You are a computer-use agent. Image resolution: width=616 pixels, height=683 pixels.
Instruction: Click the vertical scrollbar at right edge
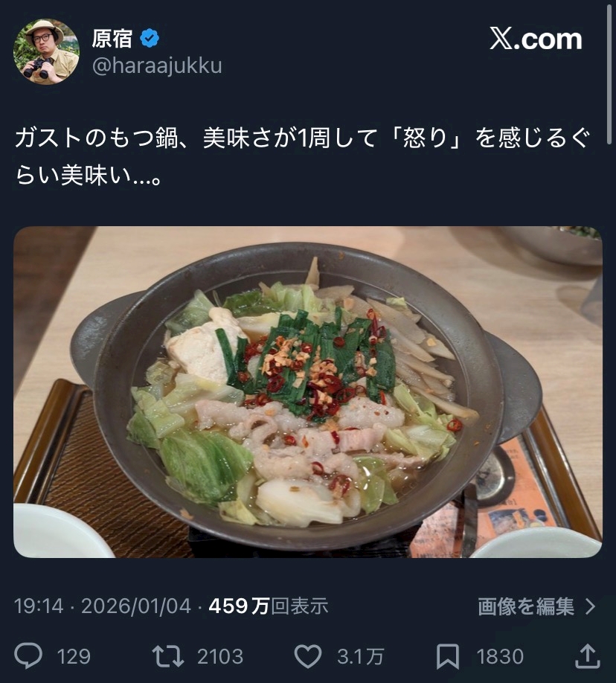click(x=609, y=74)
